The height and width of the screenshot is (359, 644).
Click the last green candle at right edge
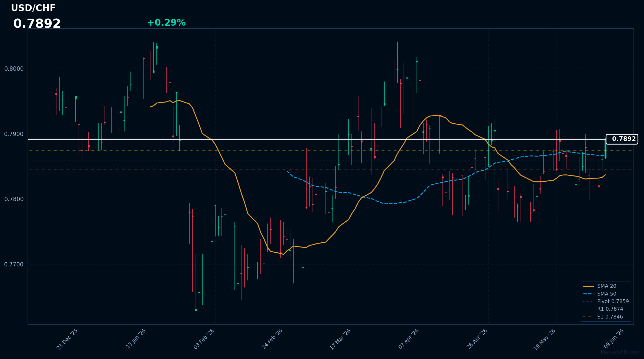tap(605, 149)
